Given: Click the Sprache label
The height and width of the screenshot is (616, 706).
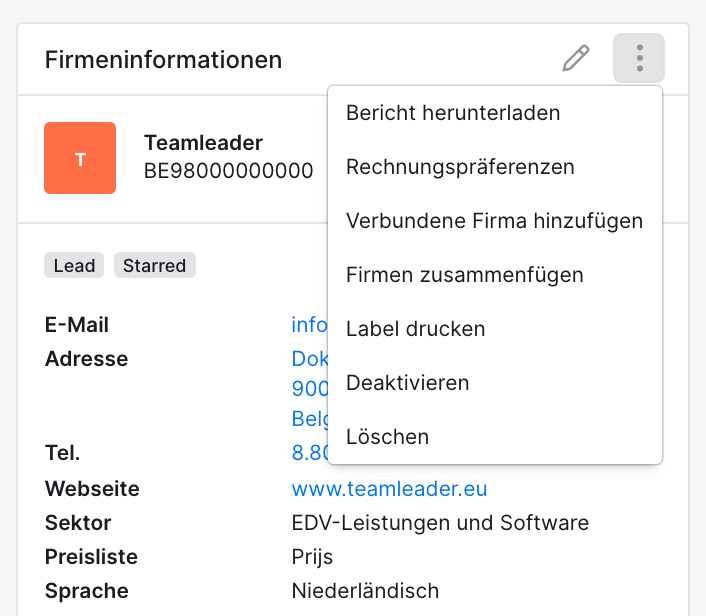Looking at the screenshot, I should (x=87, y=591).
